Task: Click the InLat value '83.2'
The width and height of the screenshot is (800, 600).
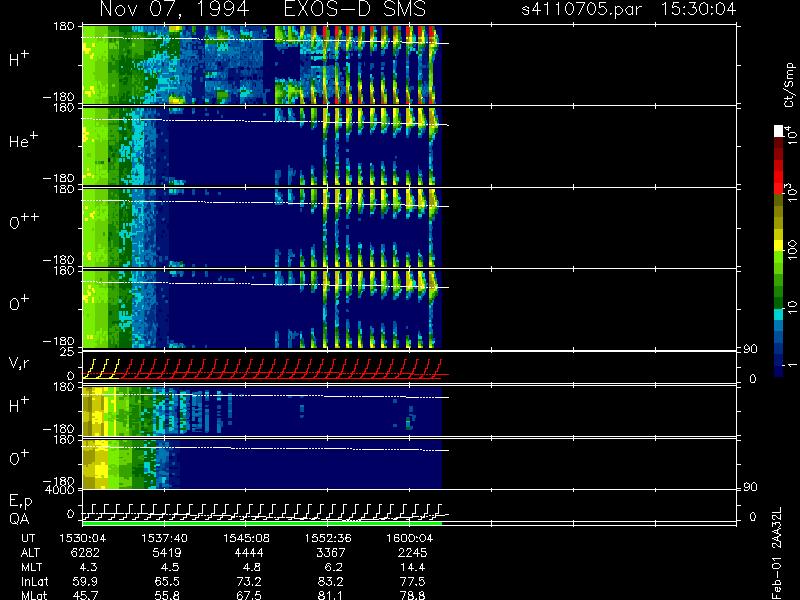Action: [331, 581]
